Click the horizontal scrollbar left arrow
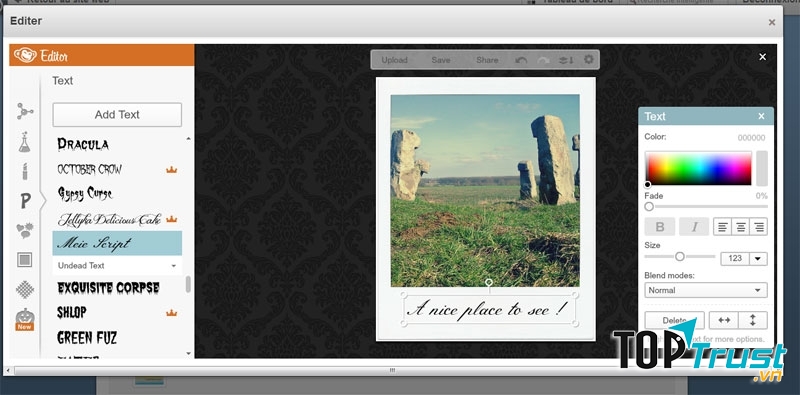This screenshot has height=395, width=800. [x=7, y=370]
